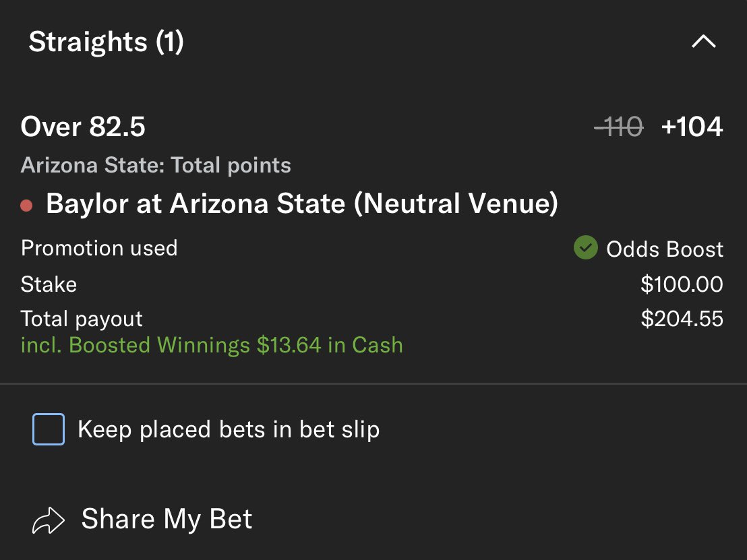Click the Straights (1) header
This screenshot has width=747, height=560.
click(x=106, y=42)
